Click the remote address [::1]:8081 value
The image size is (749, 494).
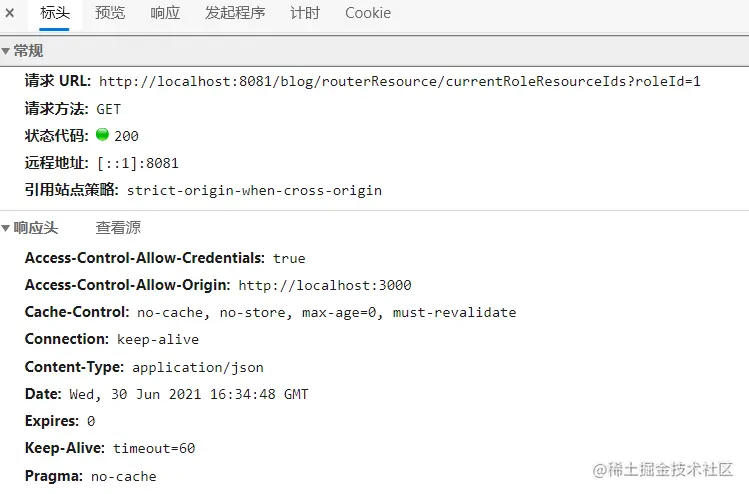pyautogui.click(x=138, y=163)
